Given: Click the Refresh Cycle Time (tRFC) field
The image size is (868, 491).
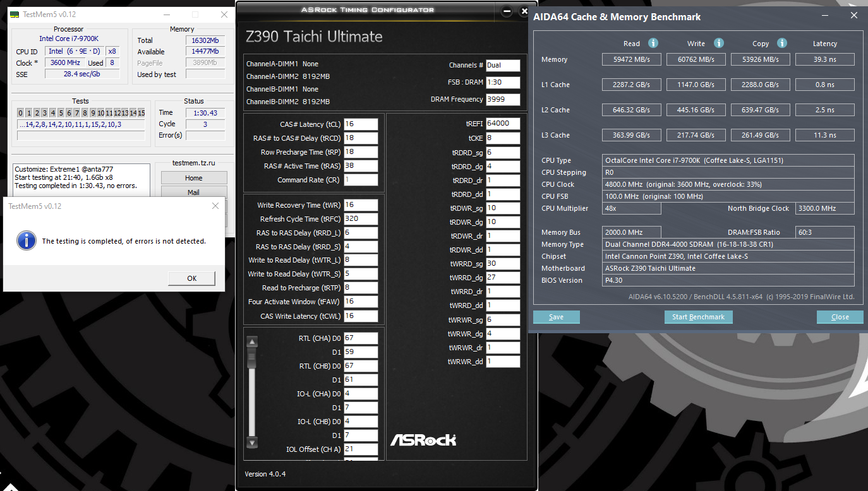Looking at the screenshot, I should coord(361,219).
